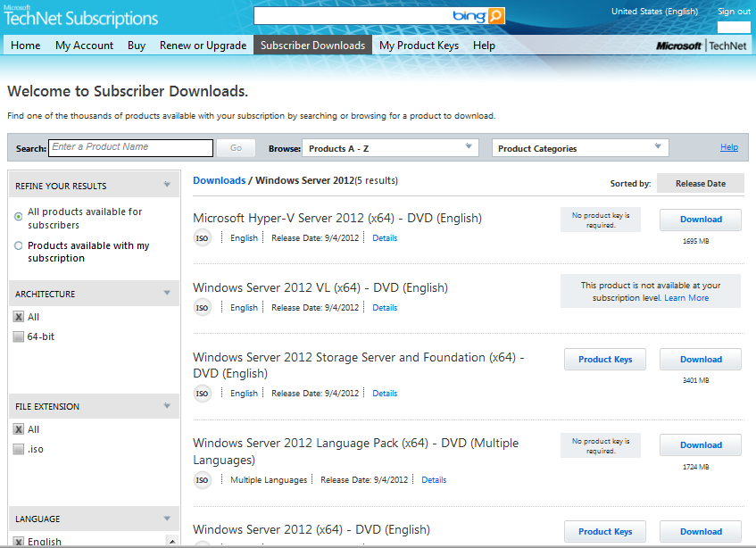The width and height of the screenshot is (756, 548).
Task: Click inside the product name search field
Action: pos(129,147)
